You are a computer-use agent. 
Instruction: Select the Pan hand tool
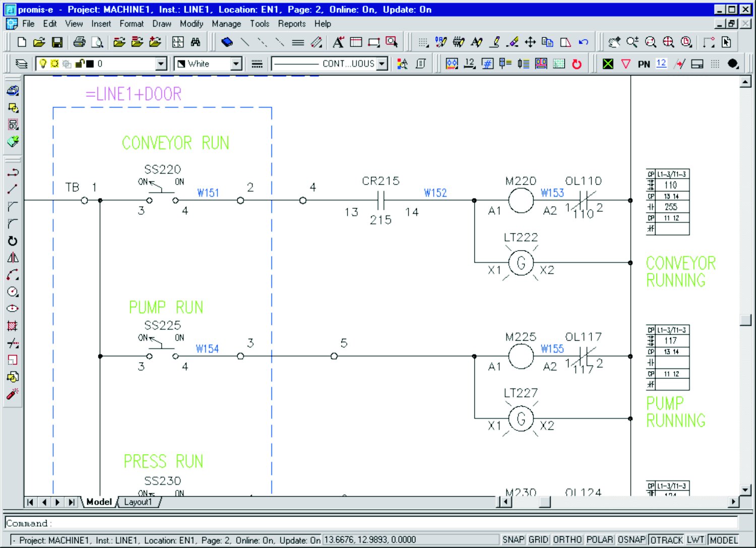coord(614,42)
